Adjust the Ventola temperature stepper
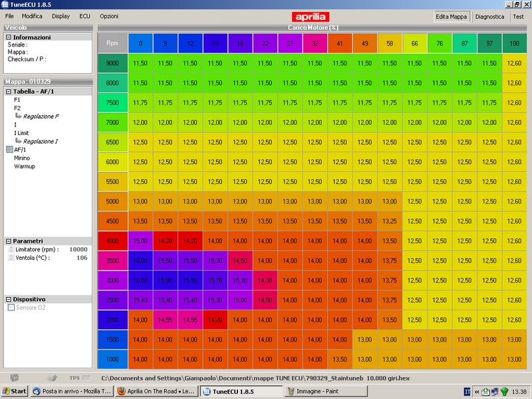This screenshot has width=532, height=399. tap(11, 257)
